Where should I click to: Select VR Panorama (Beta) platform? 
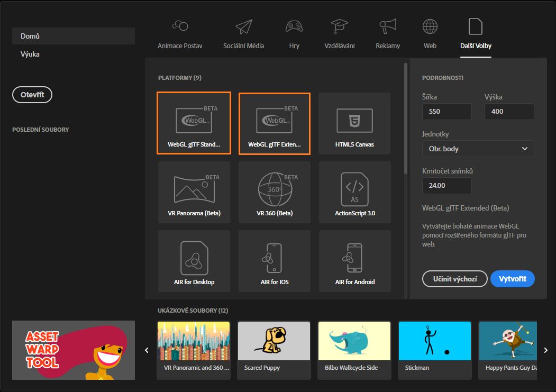click(x=194, y=192)
